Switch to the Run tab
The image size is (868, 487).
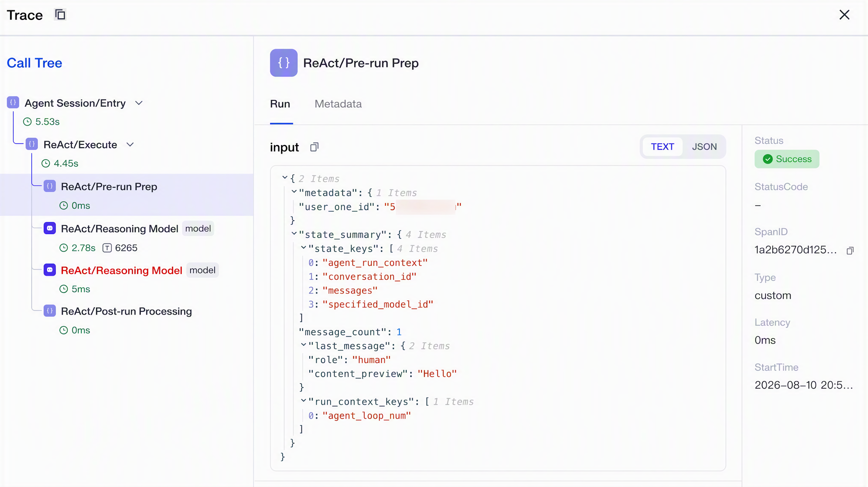280,104
